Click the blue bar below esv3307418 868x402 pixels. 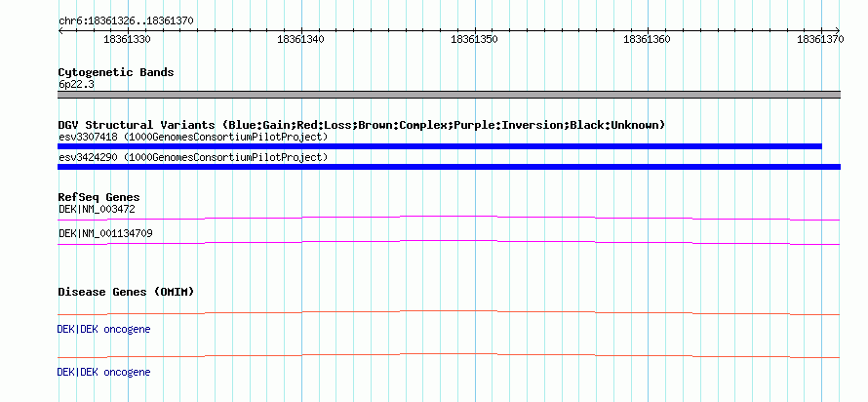[440, 146]
